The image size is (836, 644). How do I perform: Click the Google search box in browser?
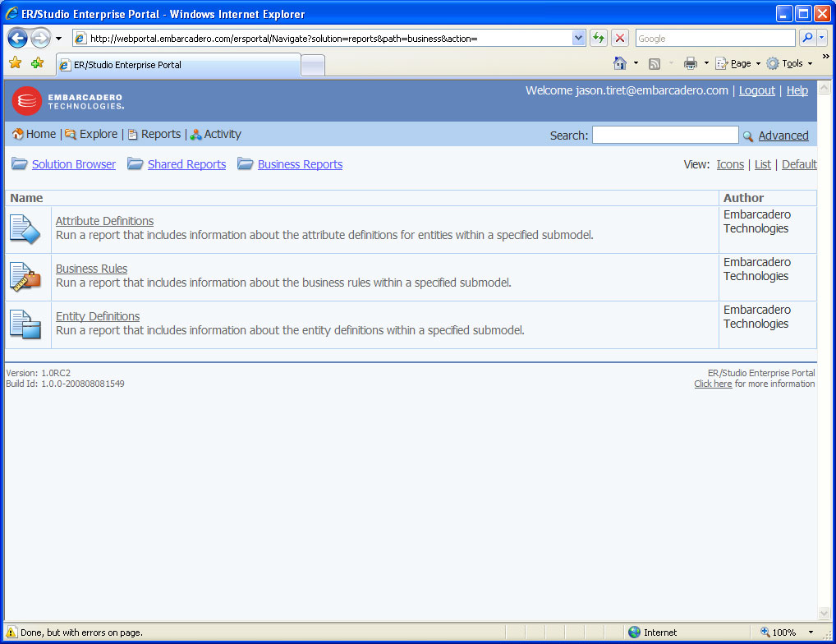point(714,39)
